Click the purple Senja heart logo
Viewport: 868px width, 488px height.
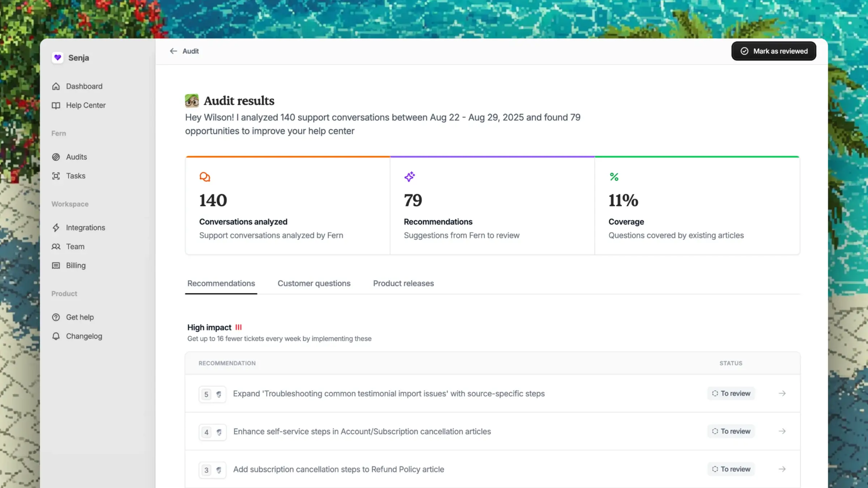point(58,57)
